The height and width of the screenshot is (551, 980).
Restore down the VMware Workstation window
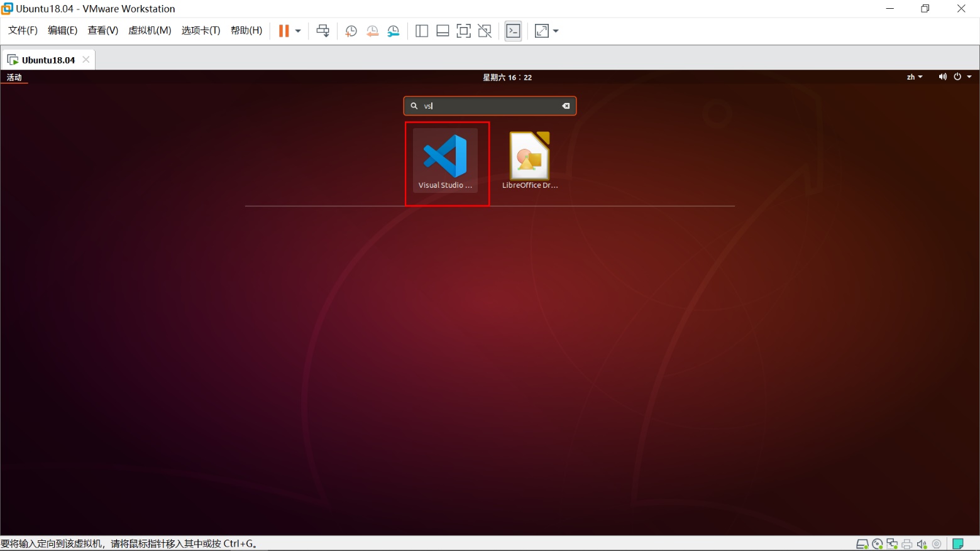[925, 9]
